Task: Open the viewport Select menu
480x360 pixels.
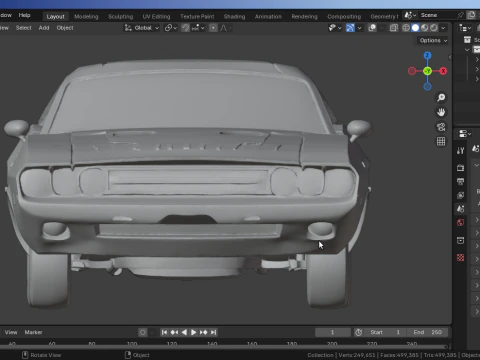Action: pos(23,28)
